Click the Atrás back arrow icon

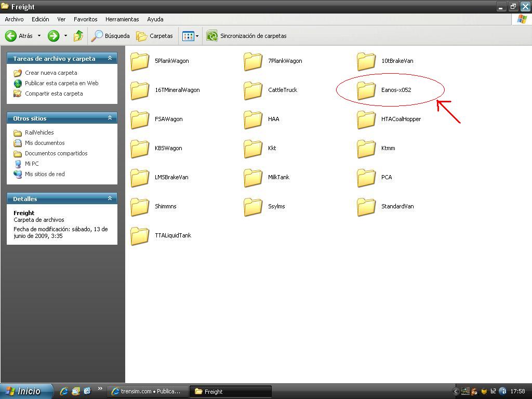11,36
